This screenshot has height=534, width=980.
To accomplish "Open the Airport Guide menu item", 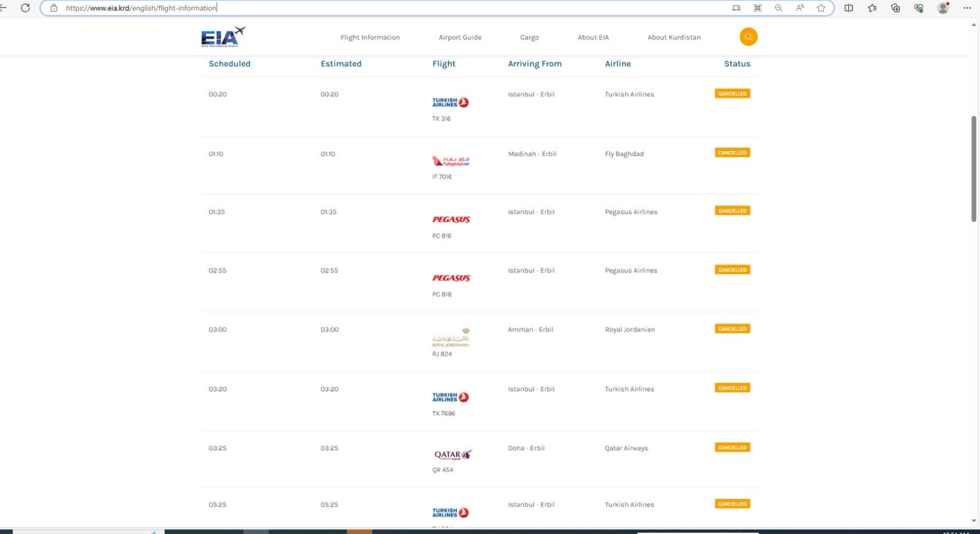I will [460, 37].
